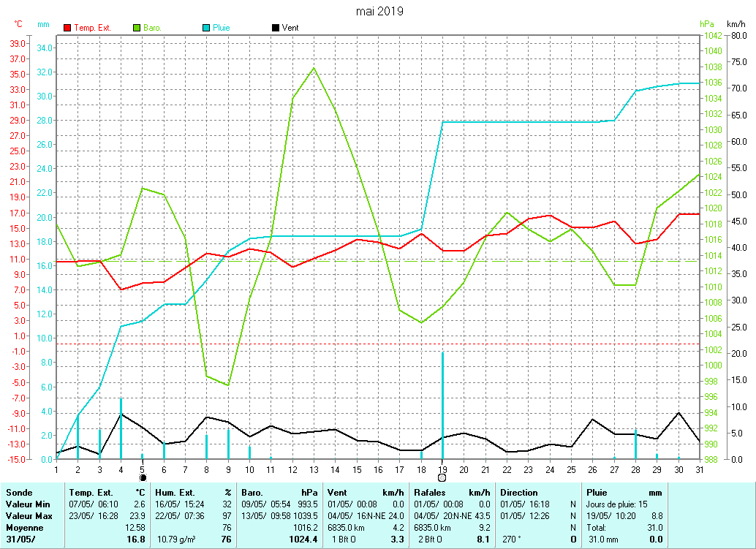Click the °C axis unit label
Viewport: 756px width, 549px height.
18,24
